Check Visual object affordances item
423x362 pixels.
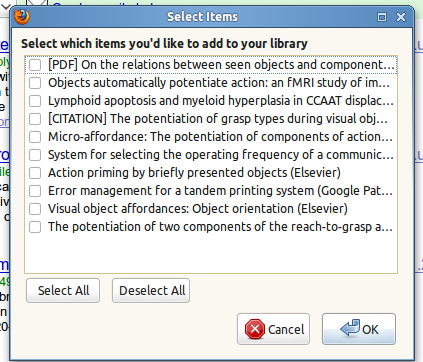click(x=35, y=209)
